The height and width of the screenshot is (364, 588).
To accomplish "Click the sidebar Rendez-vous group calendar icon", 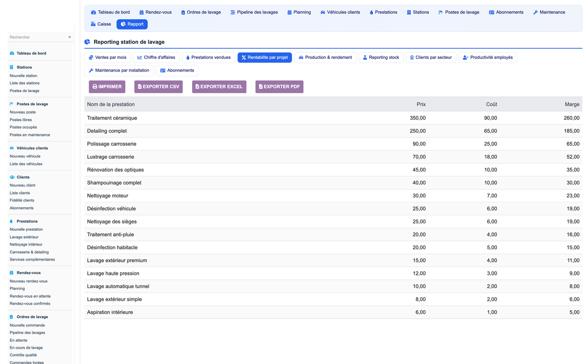I will tap(12, 273).
